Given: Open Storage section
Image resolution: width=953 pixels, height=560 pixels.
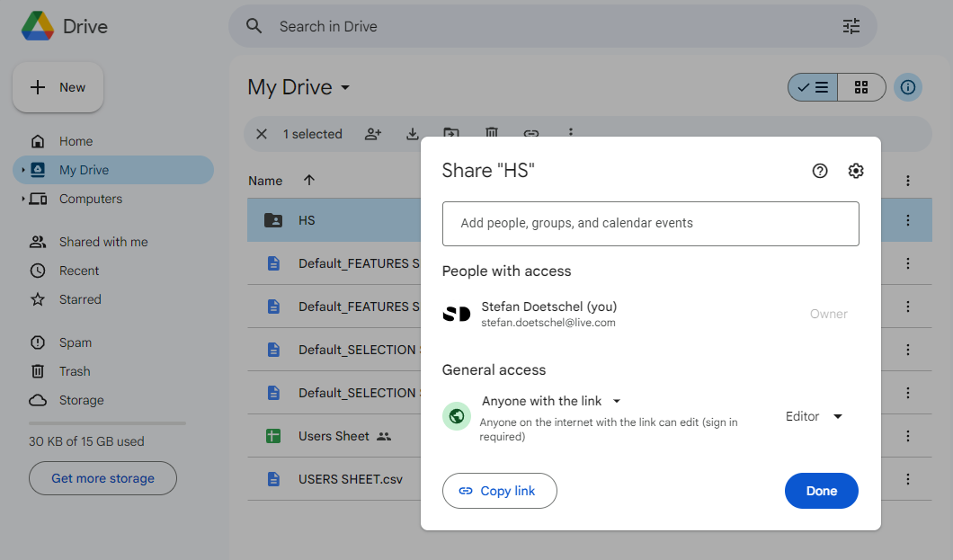Looking at the screenshot, I should [82, 400].
